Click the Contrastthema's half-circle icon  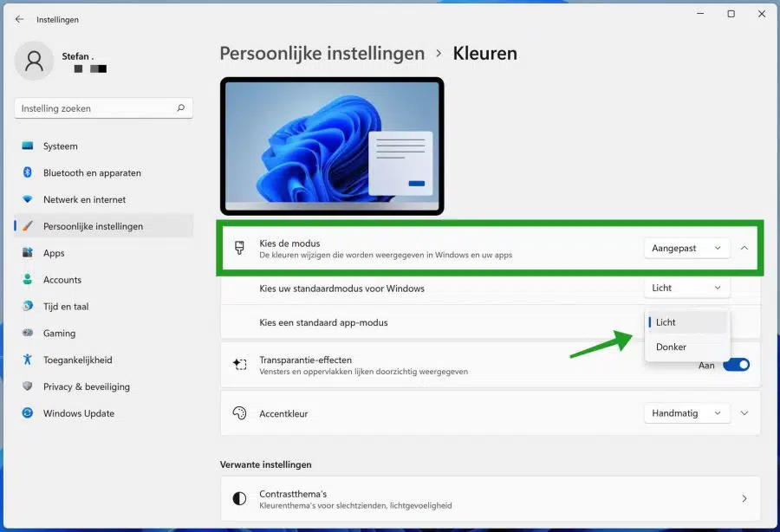240,499
